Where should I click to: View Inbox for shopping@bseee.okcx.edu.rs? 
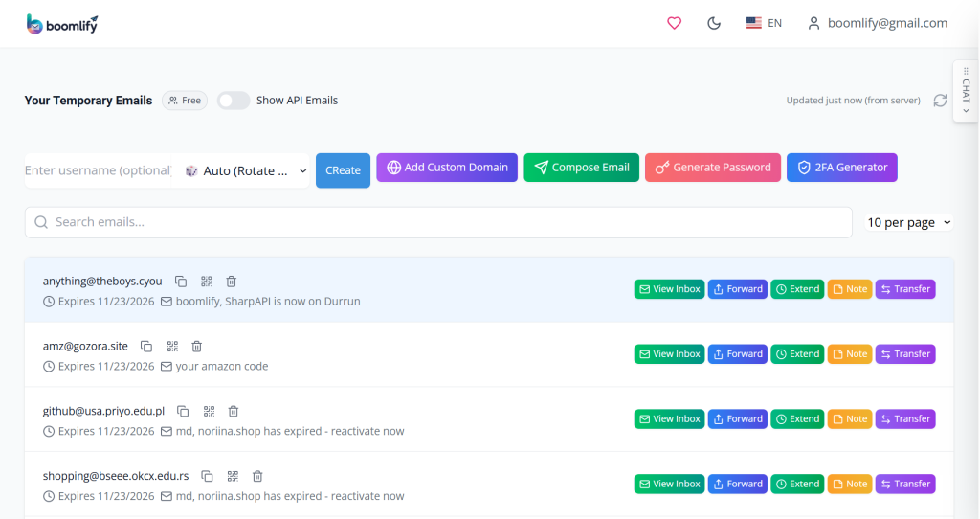coord(669,484)
